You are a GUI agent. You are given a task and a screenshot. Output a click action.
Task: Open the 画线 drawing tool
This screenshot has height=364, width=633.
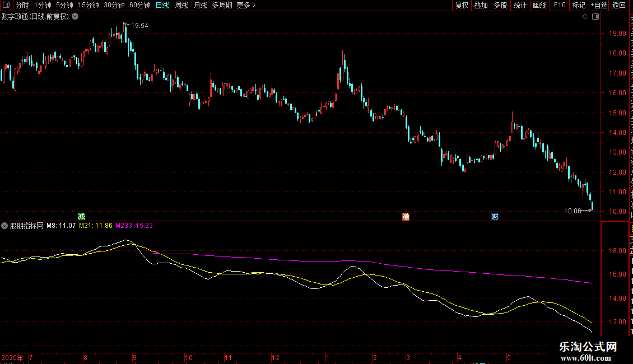540,5
